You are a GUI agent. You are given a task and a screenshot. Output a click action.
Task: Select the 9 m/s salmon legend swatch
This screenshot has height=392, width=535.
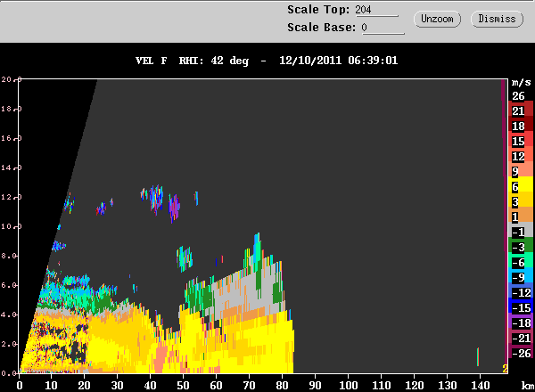click(x=521, y=168)
